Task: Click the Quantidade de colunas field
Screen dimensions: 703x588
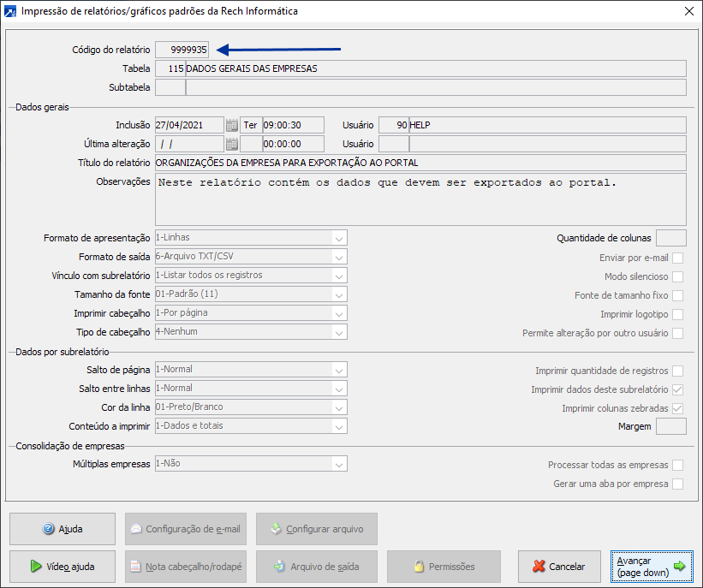Action: click(x=670, y=238)
